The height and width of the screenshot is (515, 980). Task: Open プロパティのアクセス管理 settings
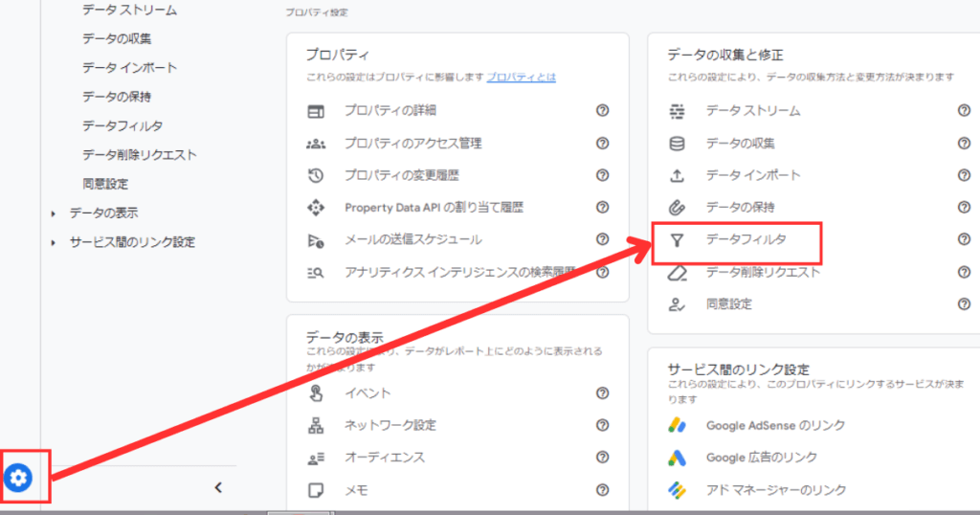pos(413,144)
